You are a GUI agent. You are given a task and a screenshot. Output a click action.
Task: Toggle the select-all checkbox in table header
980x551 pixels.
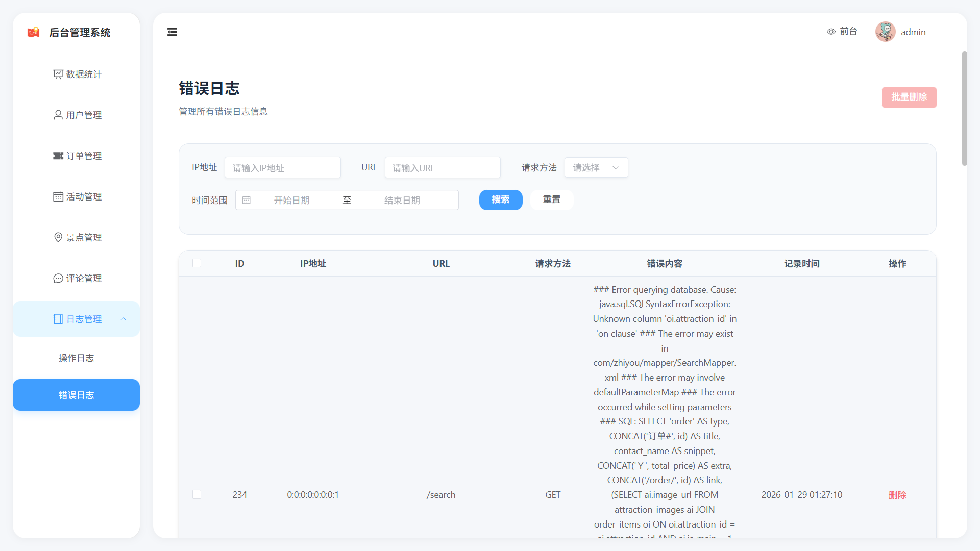(197, 263)
